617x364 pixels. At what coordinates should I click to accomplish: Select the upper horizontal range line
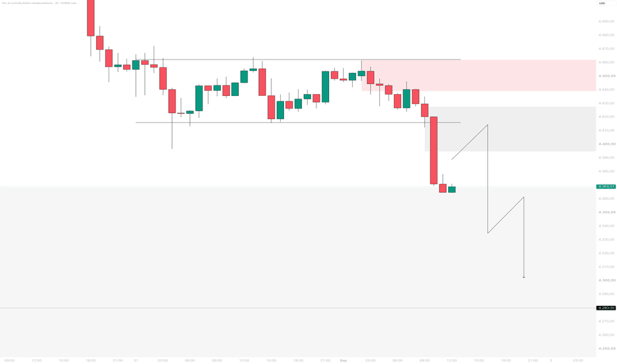[x=298, y=60]
